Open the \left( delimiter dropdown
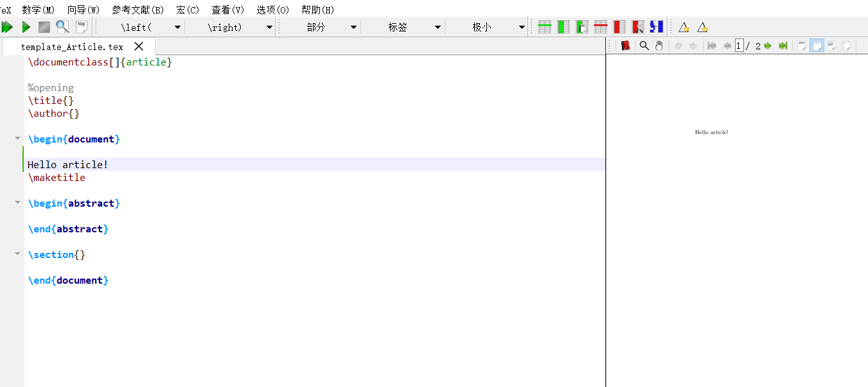Image resolution: width=868 pixels, height=387 pixels. click(x=177, y=27)
